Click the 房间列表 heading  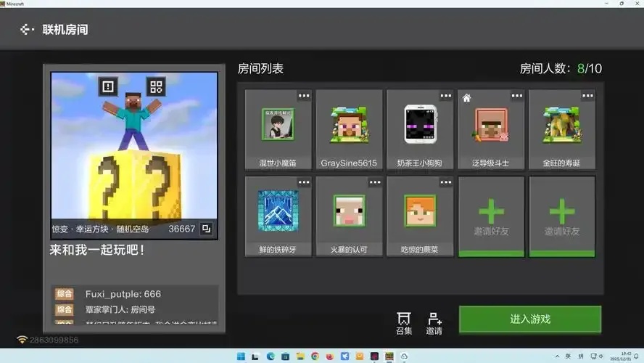click(260, 68)
